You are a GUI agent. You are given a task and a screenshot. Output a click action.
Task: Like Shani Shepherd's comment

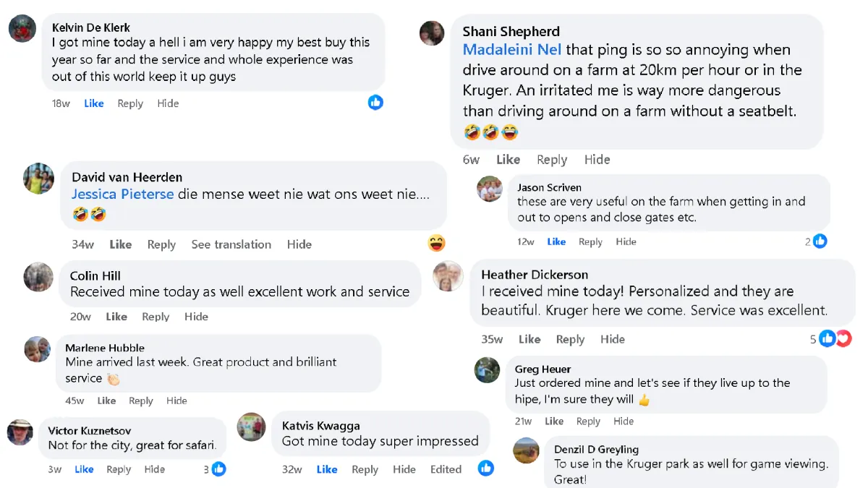click(x=508, y=160)
